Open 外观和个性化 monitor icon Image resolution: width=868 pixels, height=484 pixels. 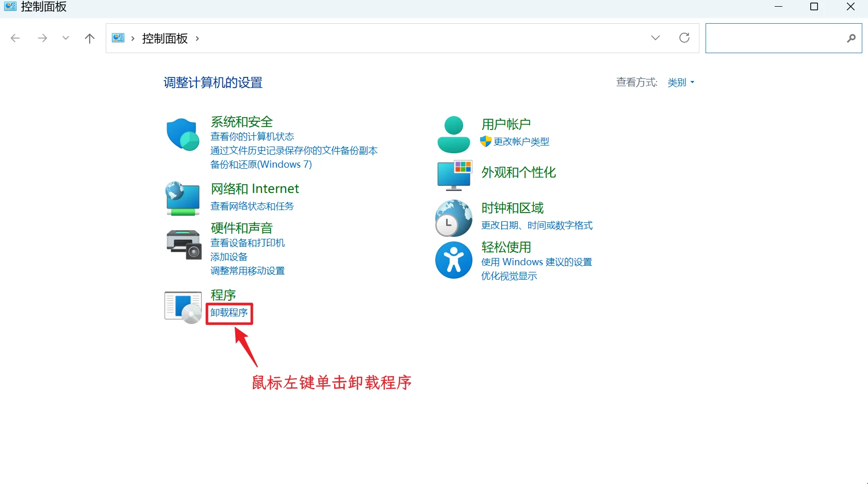coord(453,175)
